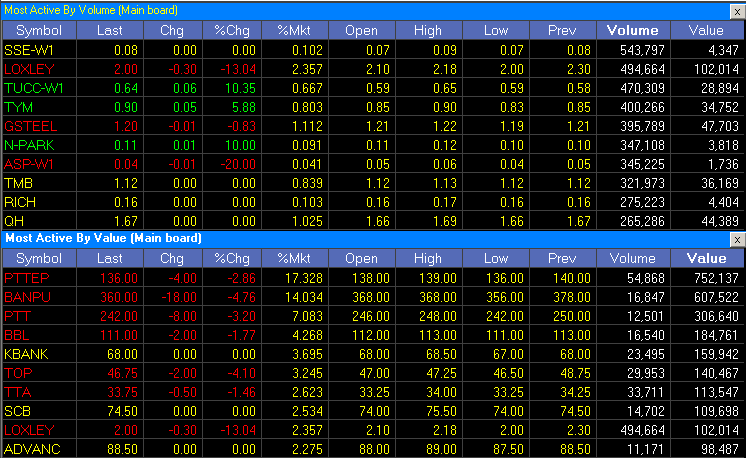This screenshot has width=746, height=458.
Task: Select PTT symbol row
Action: pos(18,316)
